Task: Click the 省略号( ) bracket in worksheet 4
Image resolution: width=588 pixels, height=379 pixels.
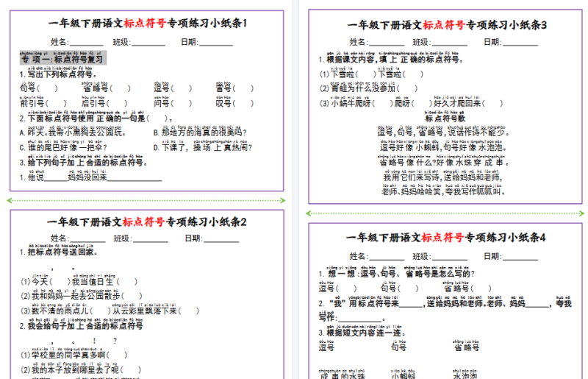Action: 481,288
